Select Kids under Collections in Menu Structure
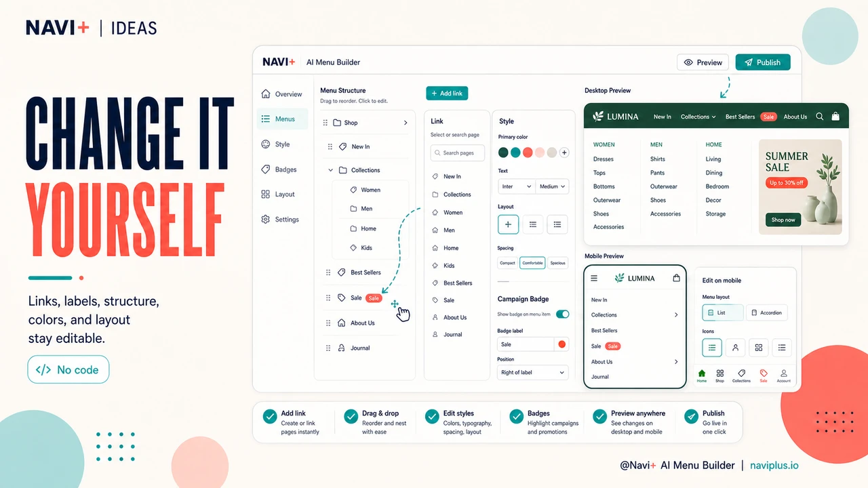The image size is (868, 488). pyautogui.click(x=371, y=248)
